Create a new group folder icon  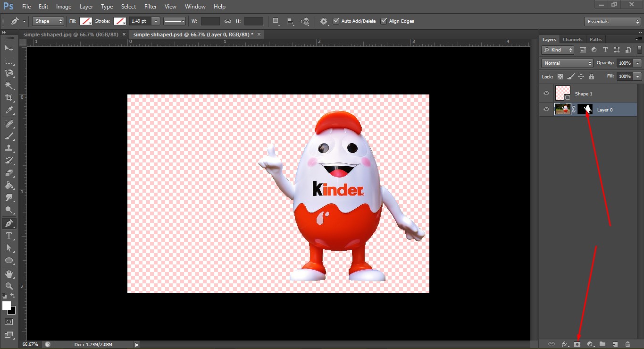click(602, 344)
